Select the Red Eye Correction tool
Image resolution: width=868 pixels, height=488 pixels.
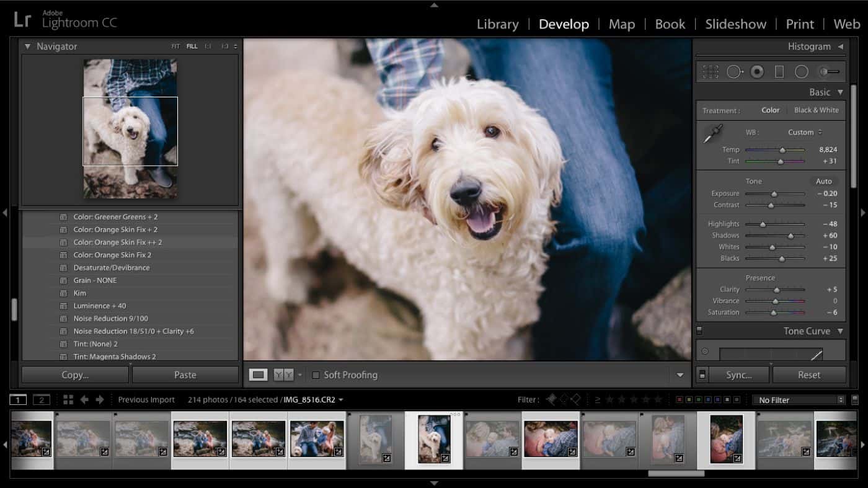click(x=757, y=72)
